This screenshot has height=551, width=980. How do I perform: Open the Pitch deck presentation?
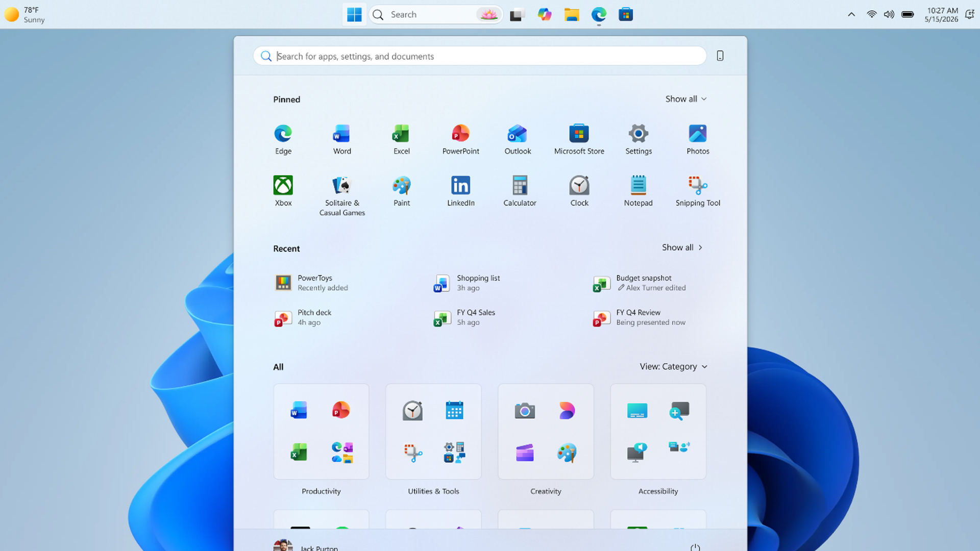click(x=303, y=317)
